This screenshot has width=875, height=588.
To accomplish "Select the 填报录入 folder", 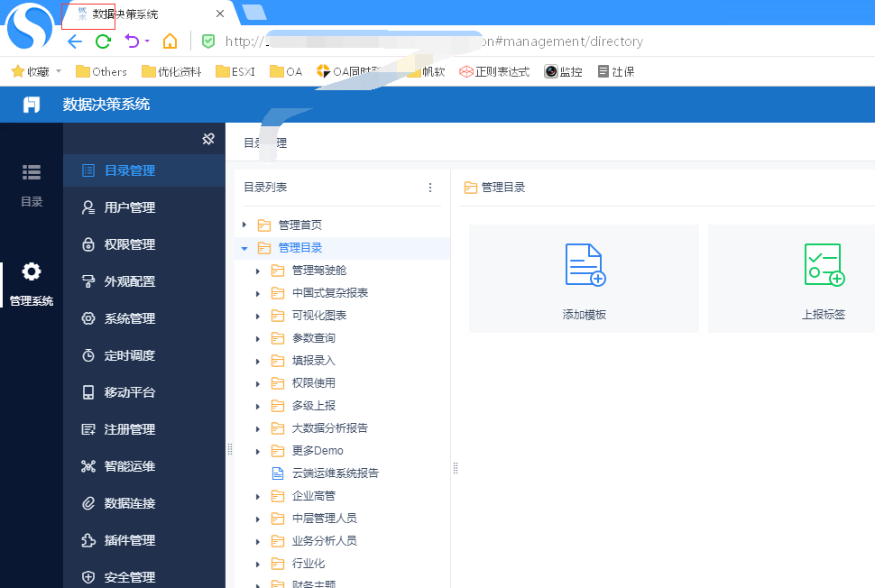I will [x=313, y=361].
